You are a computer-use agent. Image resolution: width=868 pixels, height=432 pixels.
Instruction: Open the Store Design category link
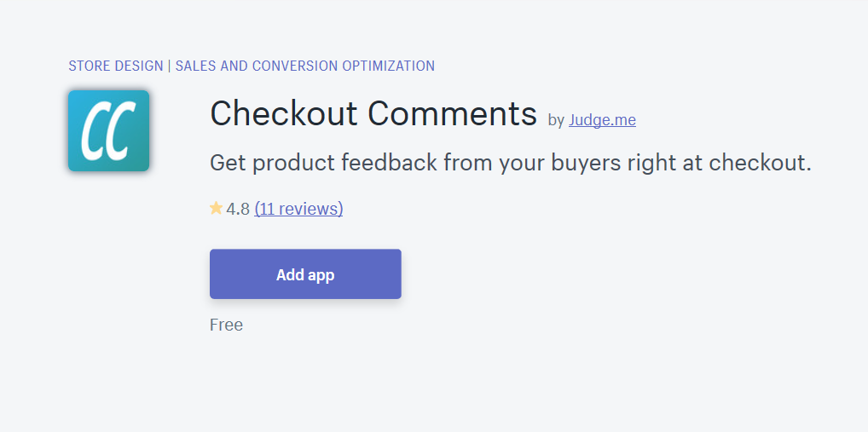pyautogui.click(x=116, y=66)
